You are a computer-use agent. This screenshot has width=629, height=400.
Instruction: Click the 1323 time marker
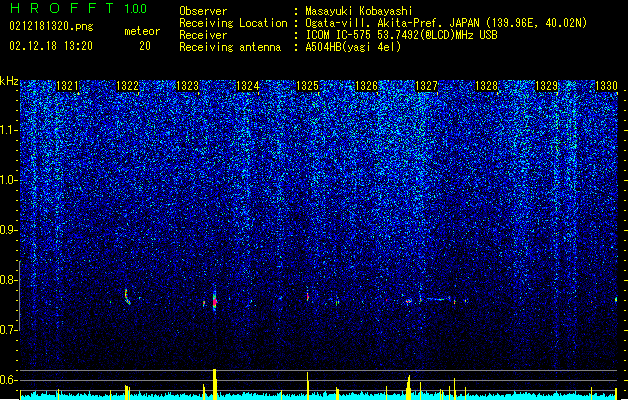click(x=187, y=86)
